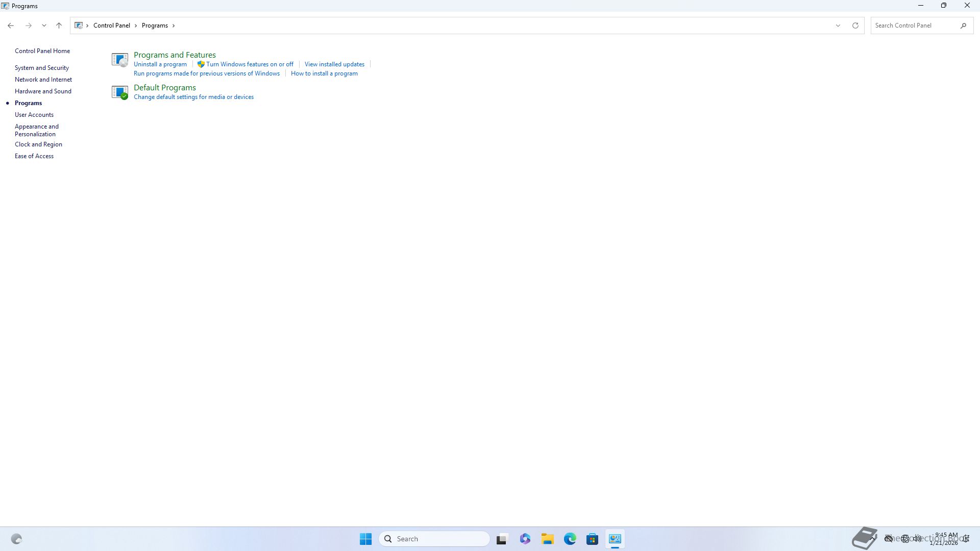Click the search magnifier in Control Panel
The width and height of the screenshot is (980, 551).
963,26
